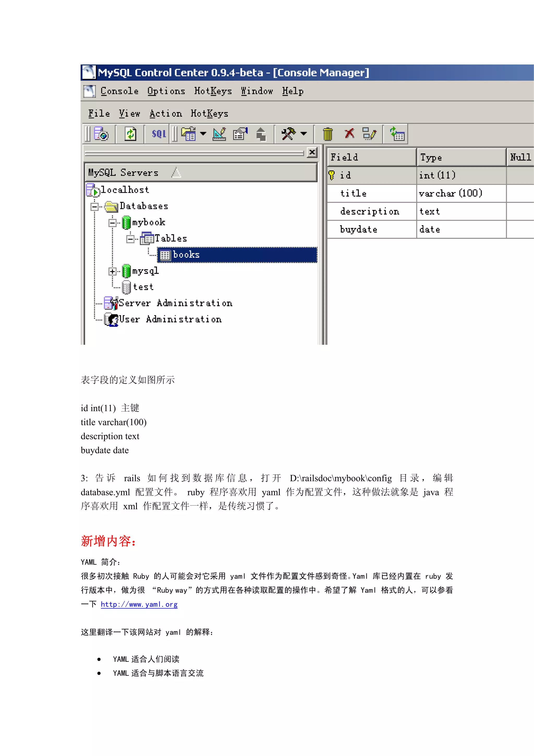Open the lower HotKeys menu next to Action

click(209, 114)
